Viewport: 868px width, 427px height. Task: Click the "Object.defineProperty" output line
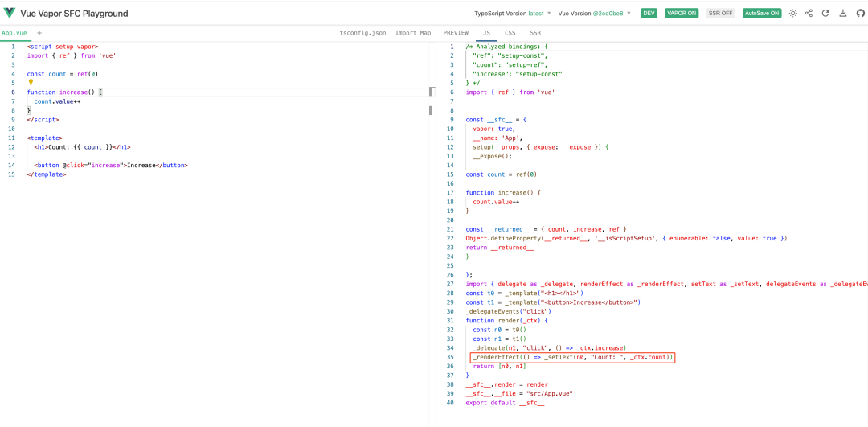627,238
